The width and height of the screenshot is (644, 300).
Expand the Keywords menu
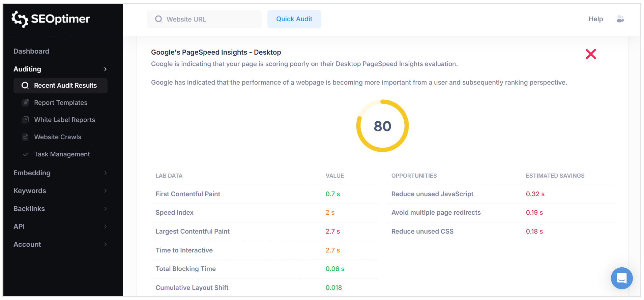point(106,191)
